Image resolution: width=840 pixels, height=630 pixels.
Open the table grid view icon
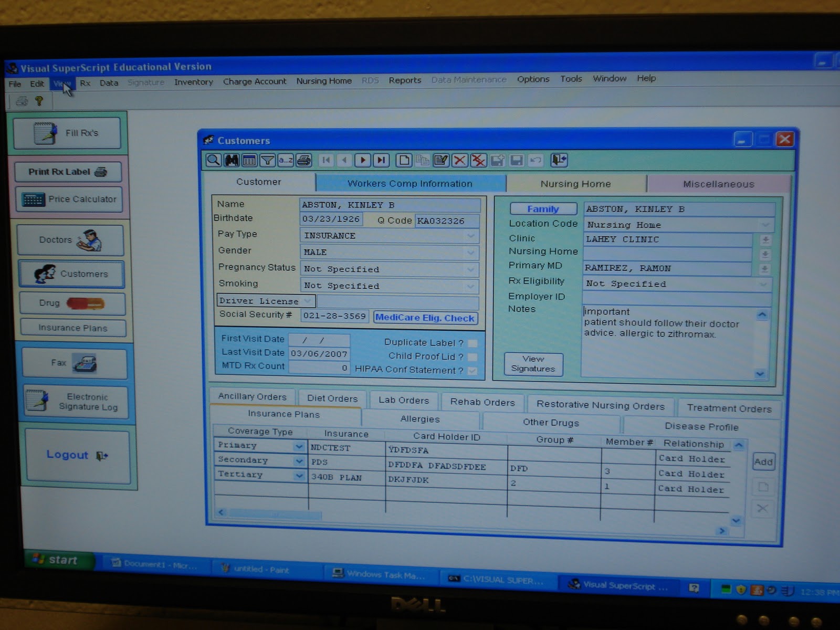249,160
